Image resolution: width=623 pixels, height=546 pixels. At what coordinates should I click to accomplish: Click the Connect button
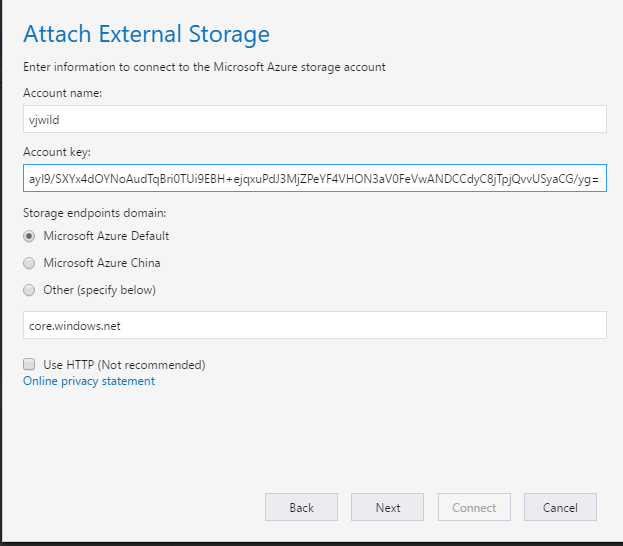pos(474,507)
